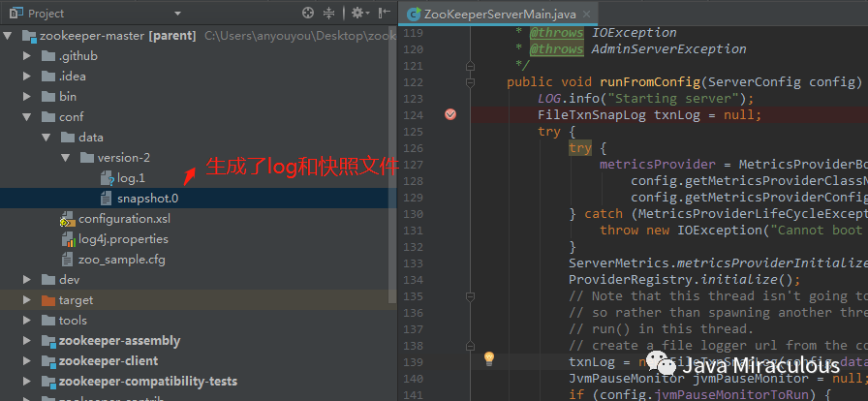Screen dimensions: 868x401
Task: Click the hide Project panel icon
Action: [385, 14]
